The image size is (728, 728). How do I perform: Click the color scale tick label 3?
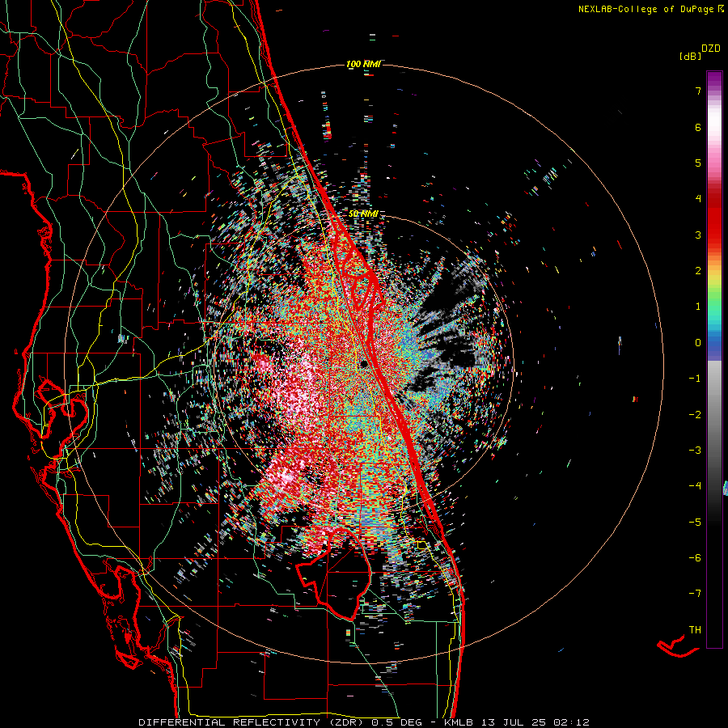pos(698,235)
